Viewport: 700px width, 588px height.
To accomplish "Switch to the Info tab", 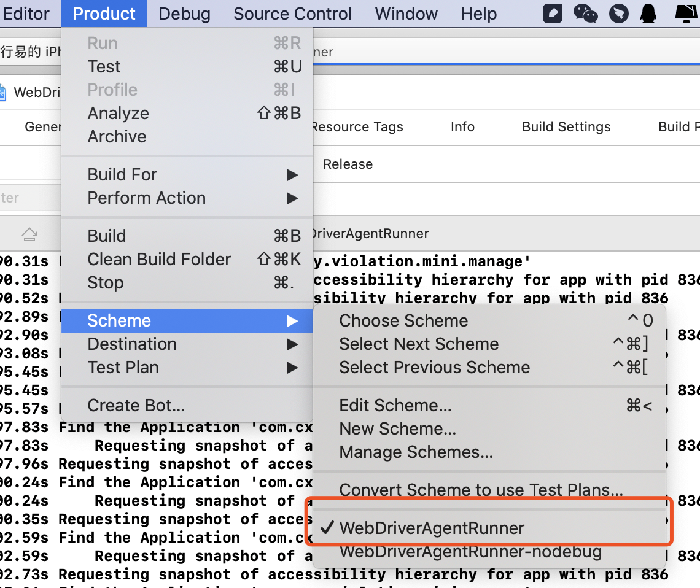I will [x=462, y=126].
